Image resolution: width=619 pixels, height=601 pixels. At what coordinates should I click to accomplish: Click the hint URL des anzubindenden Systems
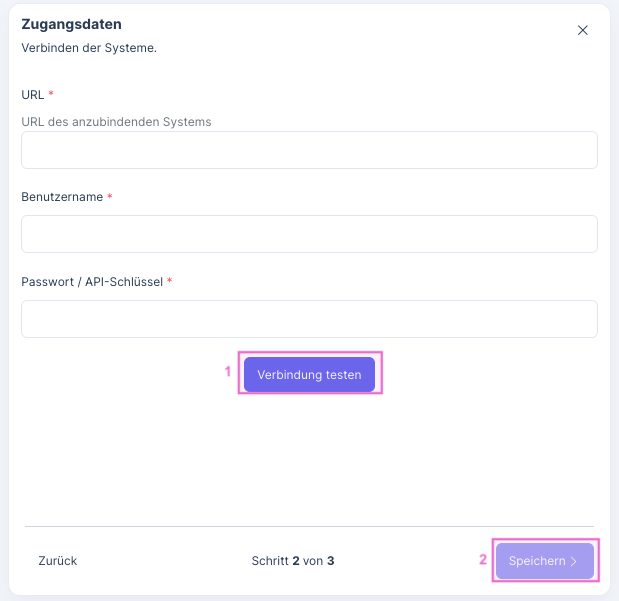116,122
